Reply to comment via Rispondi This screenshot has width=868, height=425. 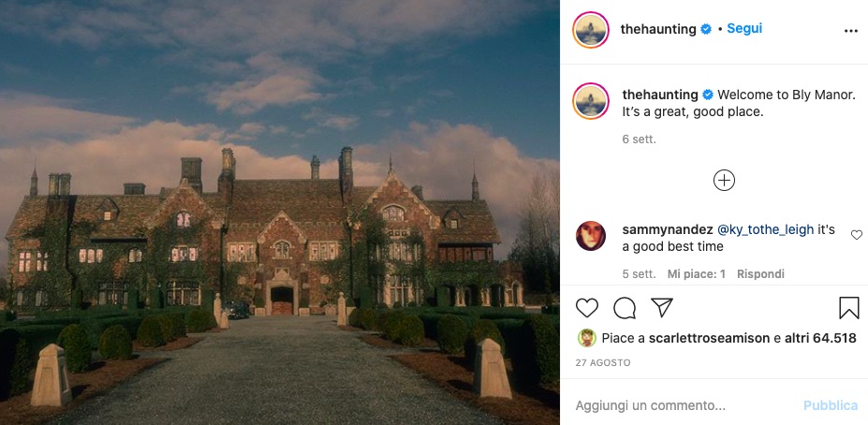760,274
